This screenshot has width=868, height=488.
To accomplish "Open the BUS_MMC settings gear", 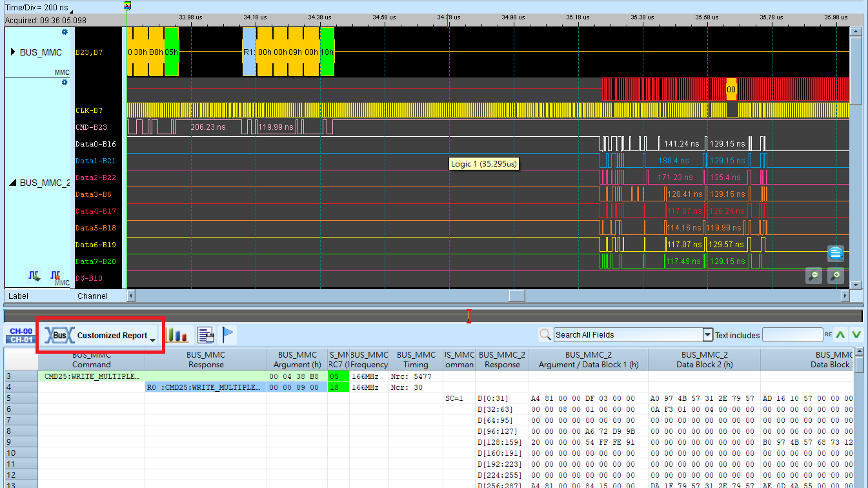I will pos(65,32).
